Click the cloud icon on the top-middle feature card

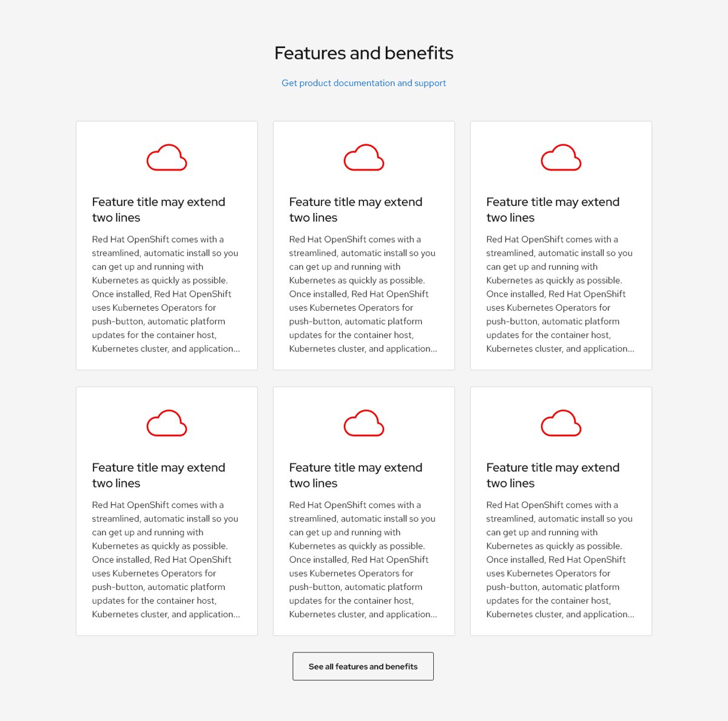coord(363,158)
